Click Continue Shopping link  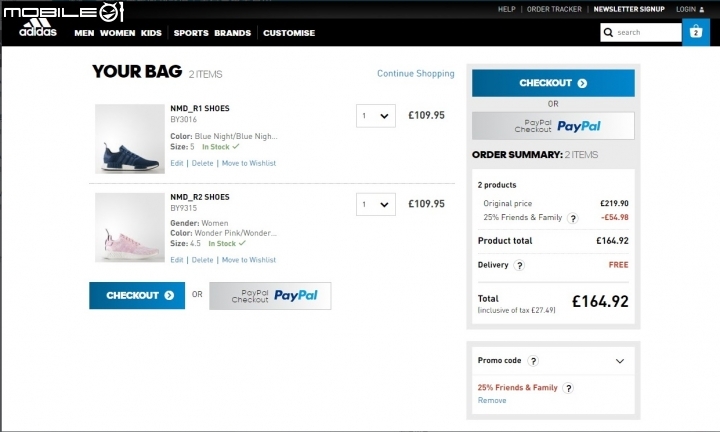[x=416, y=73]
